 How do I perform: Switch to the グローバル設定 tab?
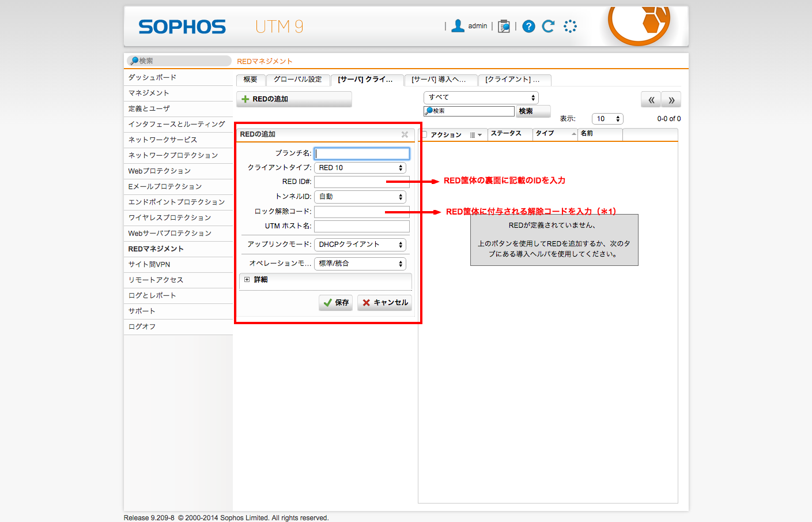298,80
